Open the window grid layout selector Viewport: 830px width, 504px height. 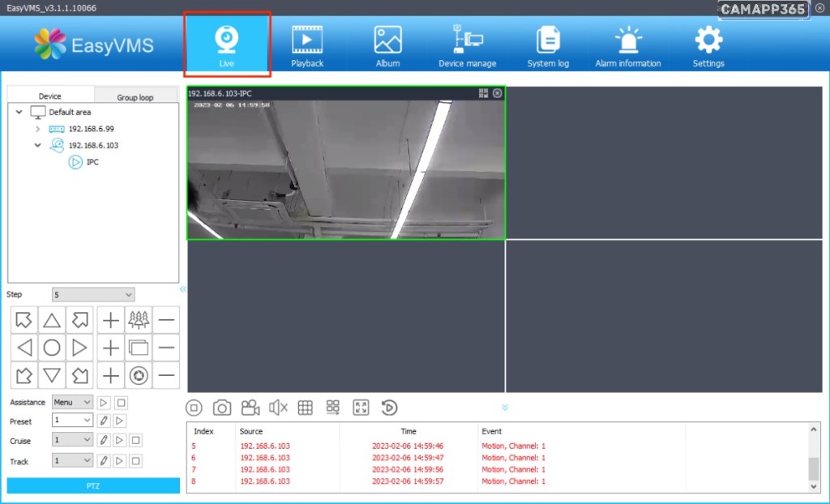[x=306, y=408]
